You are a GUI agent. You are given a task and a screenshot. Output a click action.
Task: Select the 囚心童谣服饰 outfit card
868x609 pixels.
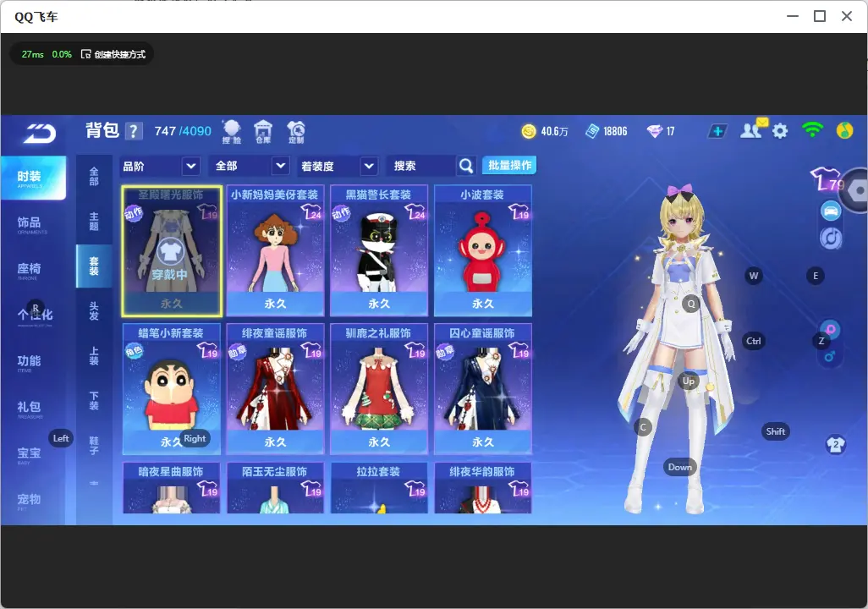click(483, 389)
